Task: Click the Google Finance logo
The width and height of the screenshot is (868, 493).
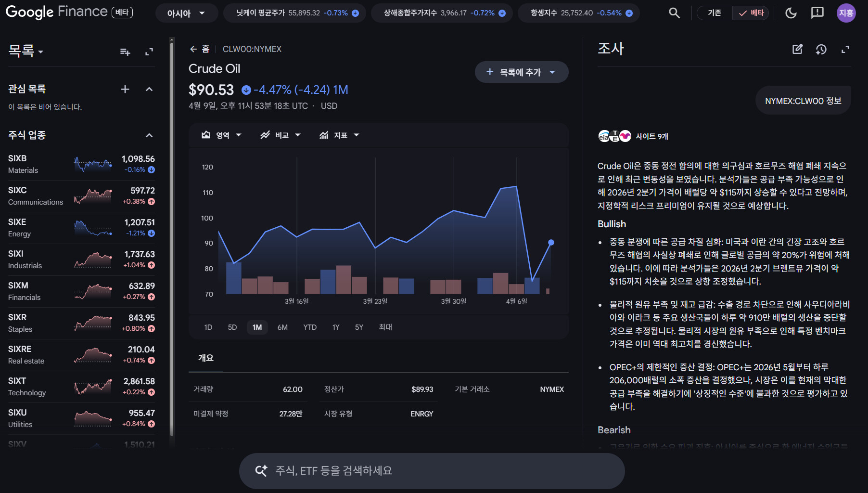Action: (x=57, y=12)
